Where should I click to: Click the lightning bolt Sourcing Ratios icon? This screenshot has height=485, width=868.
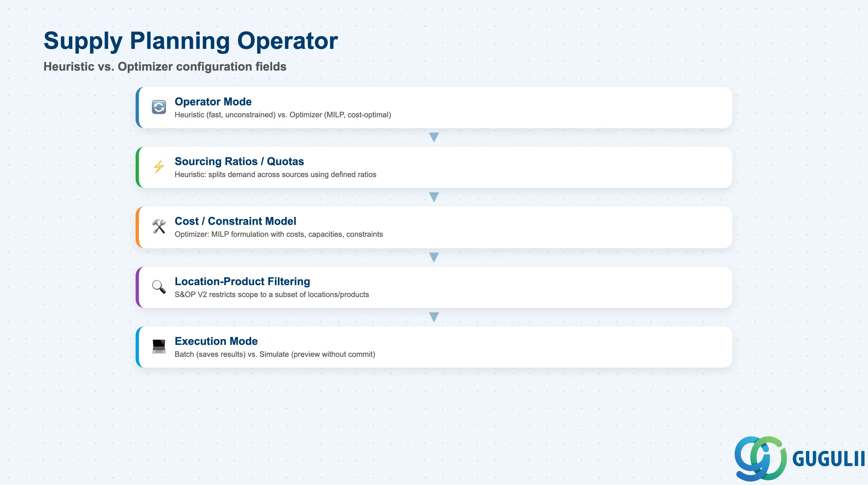(x=159, y=167)
